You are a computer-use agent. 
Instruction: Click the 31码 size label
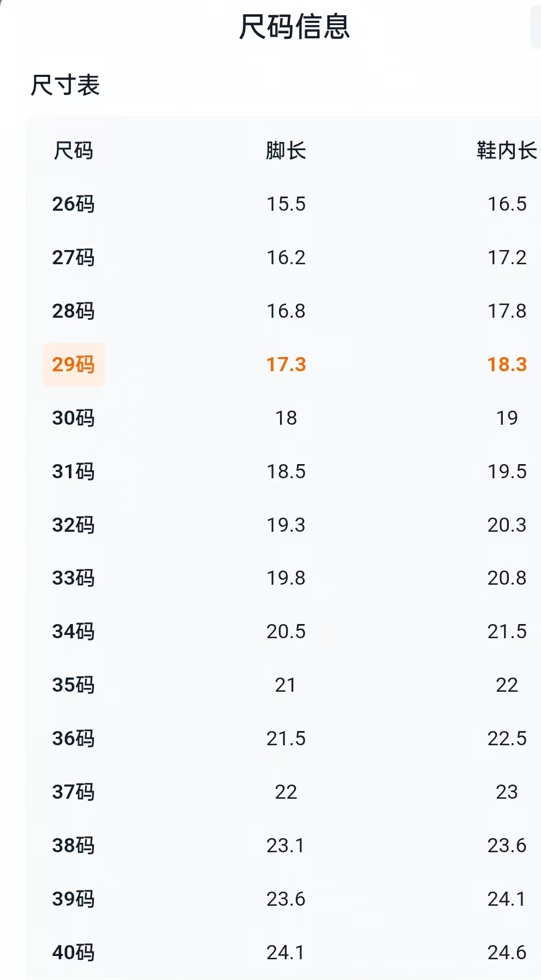pyautogui.click(x=74, y=472)
